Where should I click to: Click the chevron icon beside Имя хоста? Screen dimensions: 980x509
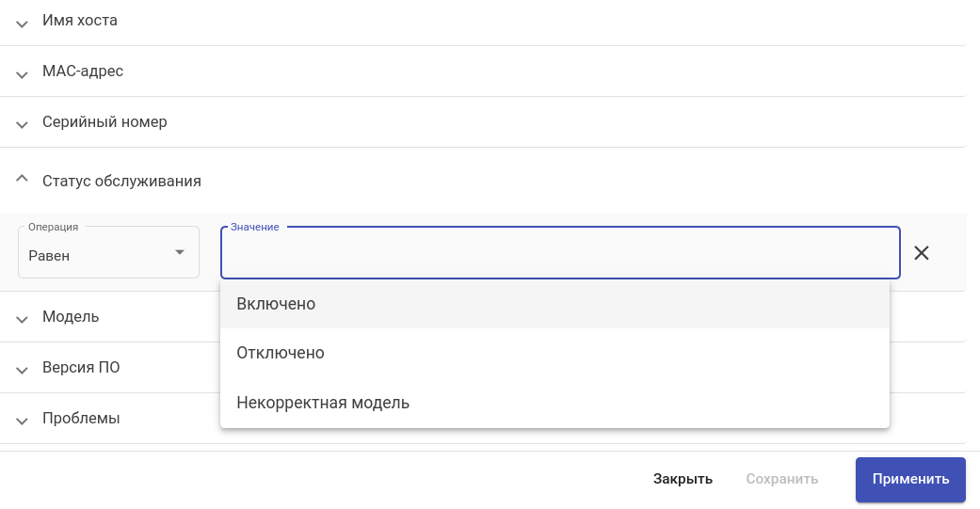[x=23, y=22]
